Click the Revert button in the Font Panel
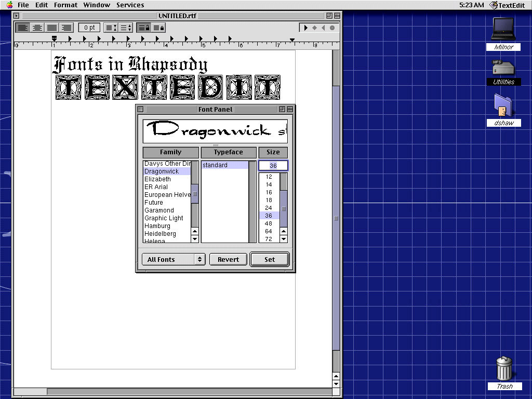 coord(229,259)
